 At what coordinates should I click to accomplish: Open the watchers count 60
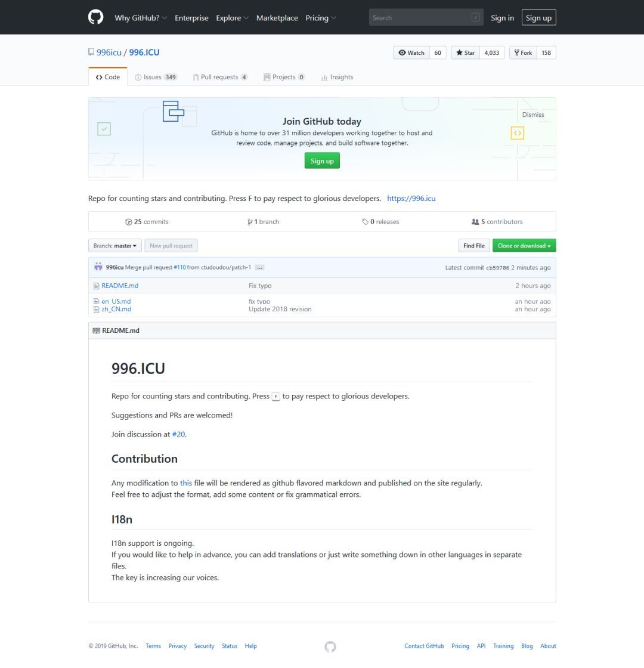tap(438, 53)
